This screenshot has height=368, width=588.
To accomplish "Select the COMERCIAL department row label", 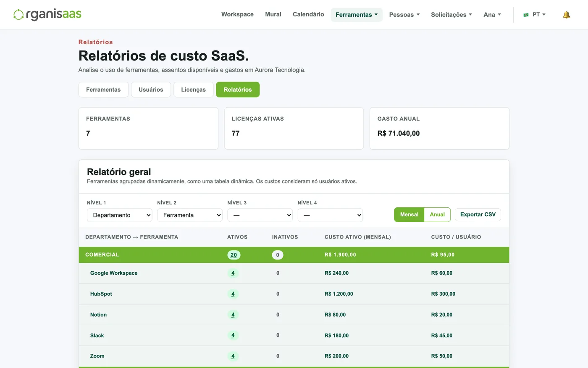I will pyautogui.click(x=102, y=255).
